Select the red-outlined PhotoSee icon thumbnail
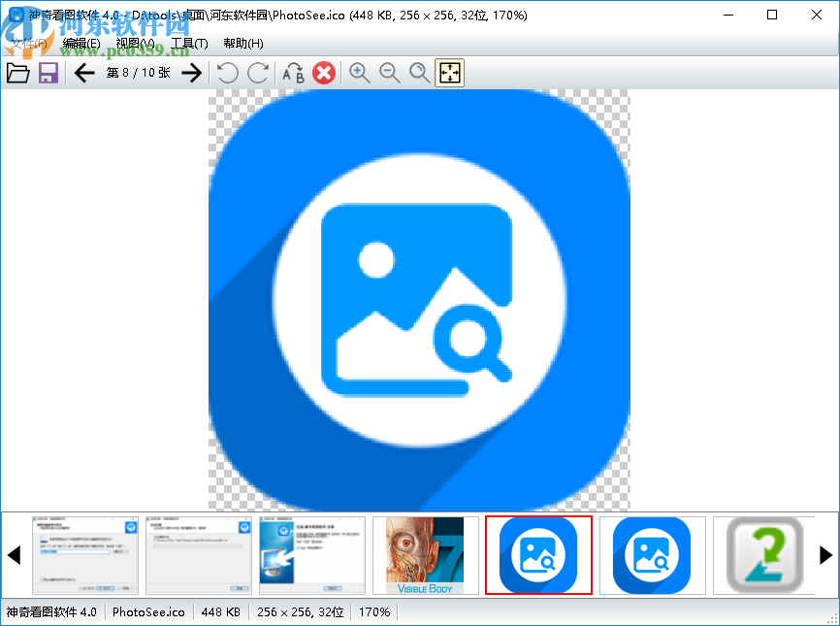 539,555
